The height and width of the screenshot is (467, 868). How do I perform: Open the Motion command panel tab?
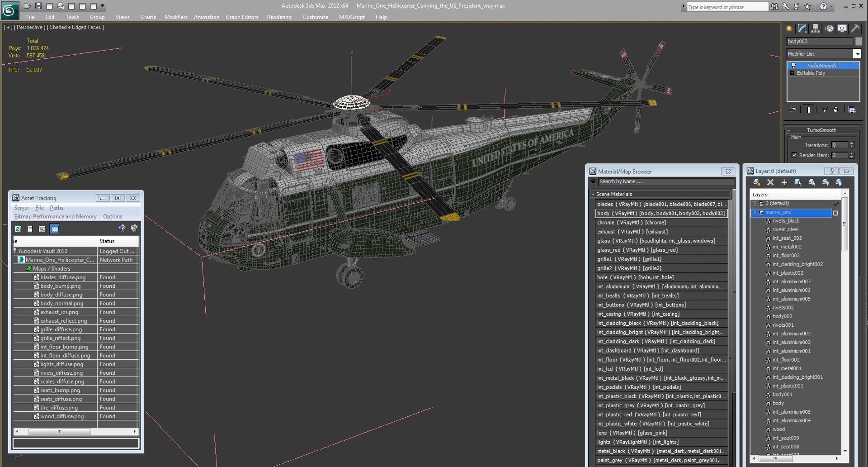[x=830, y=29]
